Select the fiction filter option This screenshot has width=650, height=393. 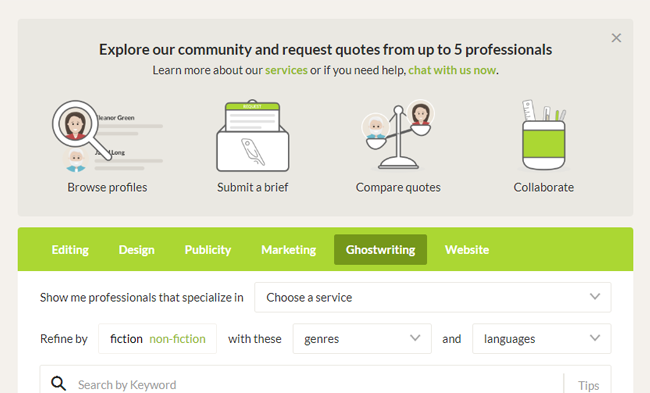pos(126,339)
